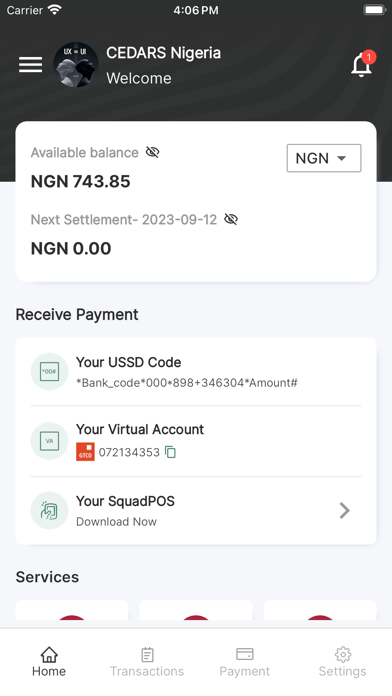Open SquadPOS using the chevron arrow
Screen dimensions: 392x696
coord(344,510)
